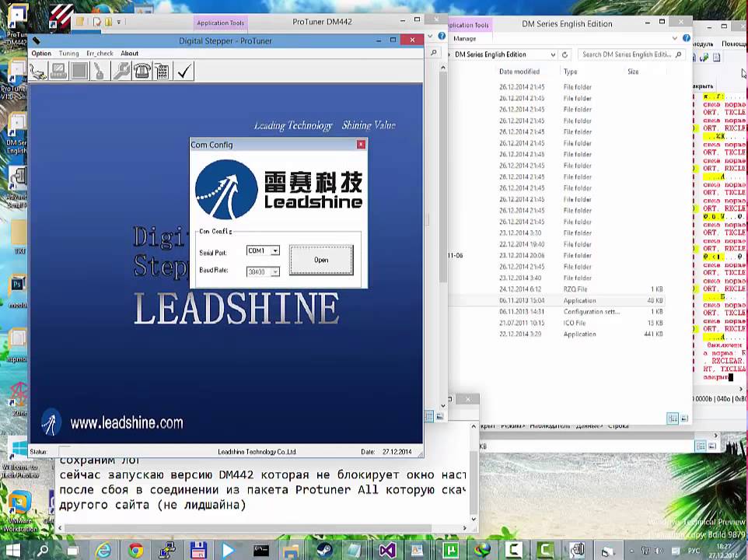Open the Err_check menu
This screenshot has height=560, width=748.
click(x=100, y=54)
